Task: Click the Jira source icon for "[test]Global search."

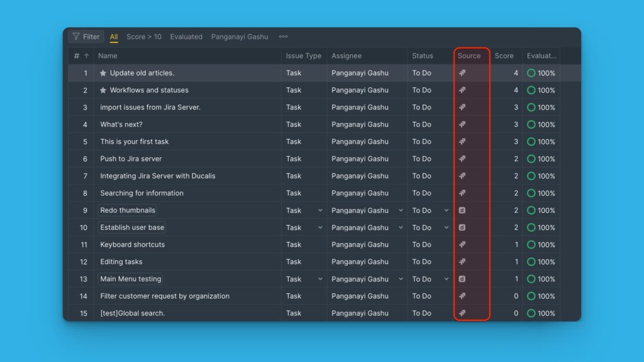Action: click(x=462, y=313)
